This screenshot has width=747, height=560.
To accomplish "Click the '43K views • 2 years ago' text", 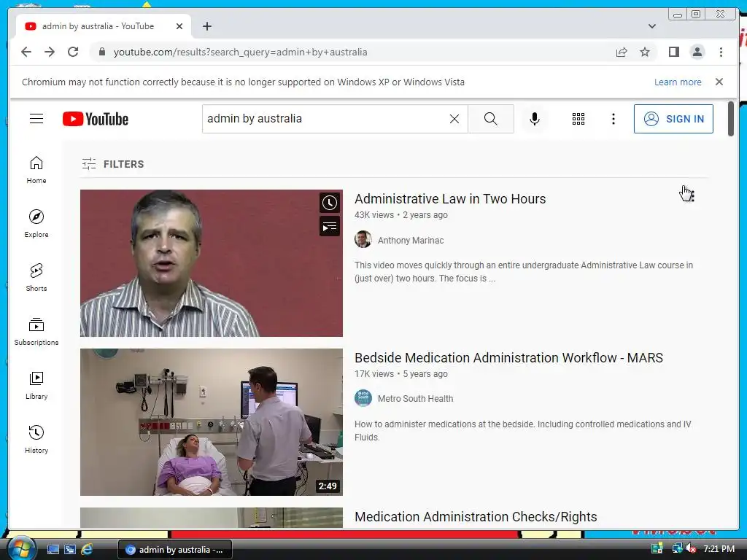I will (x=401, y=215).
